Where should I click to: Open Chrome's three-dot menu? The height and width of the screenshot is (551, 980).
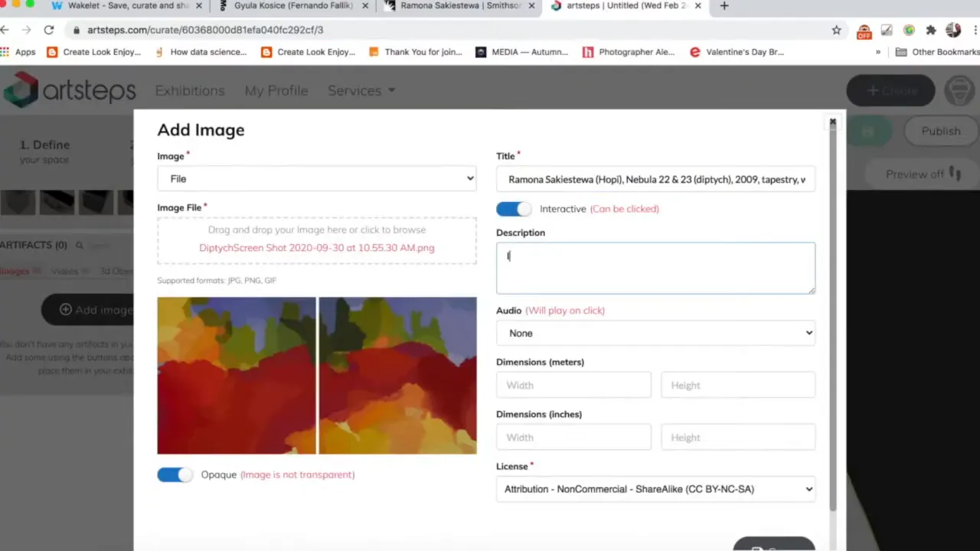(976, 30)
